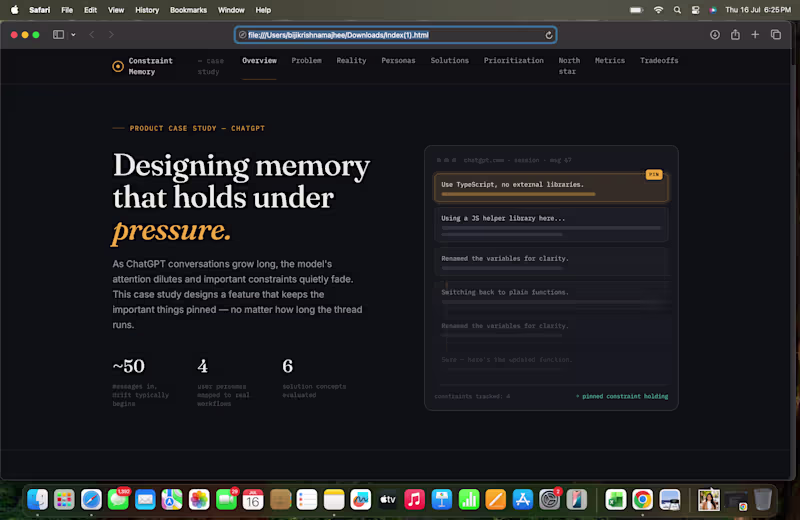Viewport: 800px width, 520px height.
Task: Open Notes from the dock
Action: [x=334, y=500]
